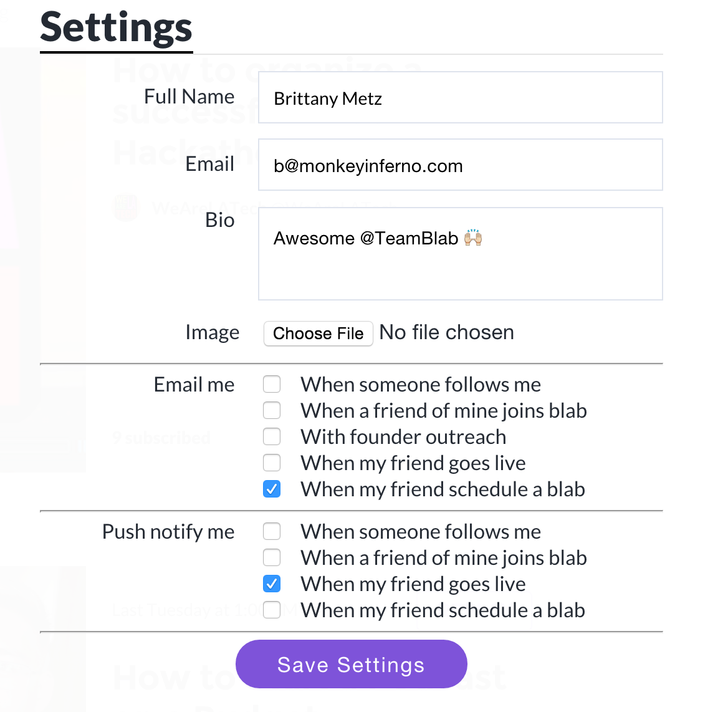Check push notify when friend joins blab
Screen dimensions: 728x712
pyautogui.click(x=272, y=557)
